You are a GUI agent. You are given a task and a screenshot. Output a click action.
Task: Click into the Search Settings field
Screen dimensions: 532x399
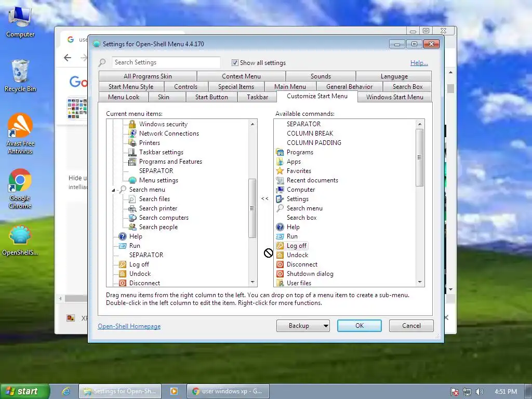click(x=166, y=62)
